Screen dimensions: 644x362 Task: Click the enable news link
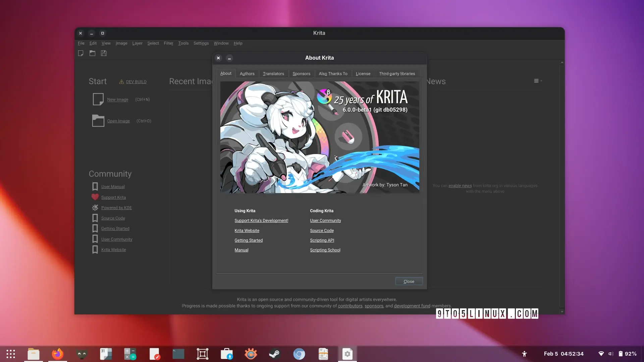pos(460,186)
